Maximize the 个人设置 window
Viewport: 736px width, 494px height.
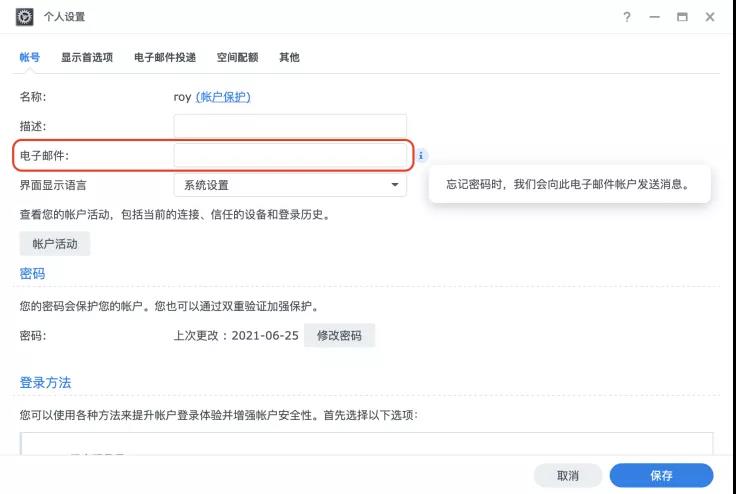tap(682, 18)
